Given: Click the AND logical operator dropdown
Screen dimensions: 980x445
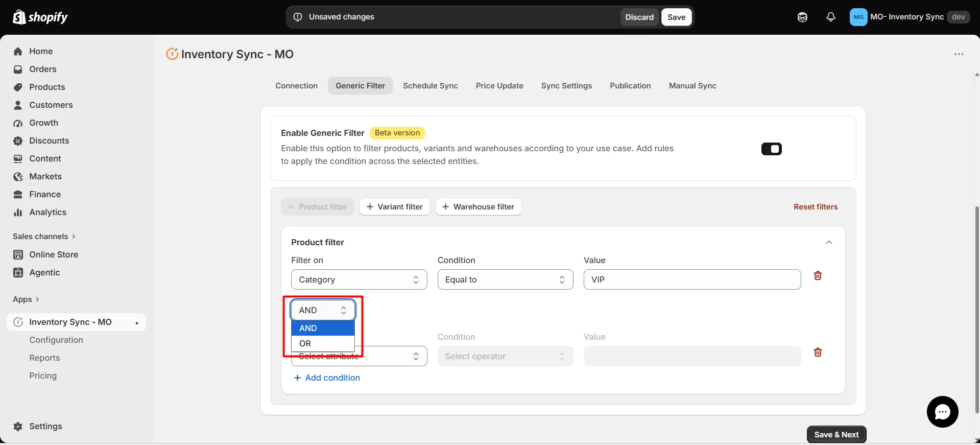Looking at the screenshot, I should 323,310.
